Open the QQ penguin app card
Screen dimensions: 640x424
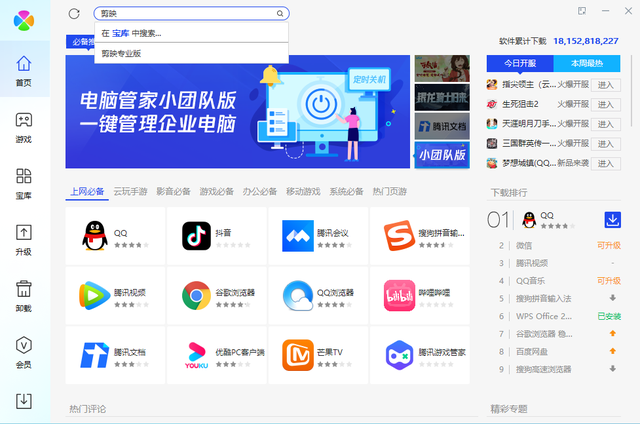[x=116, y=236]
